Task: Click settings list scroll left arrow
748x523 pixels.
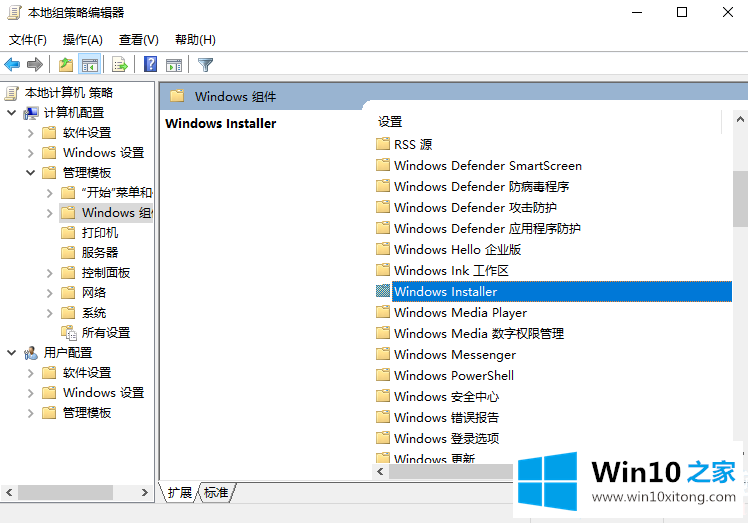Action: (x=380, y=471)
